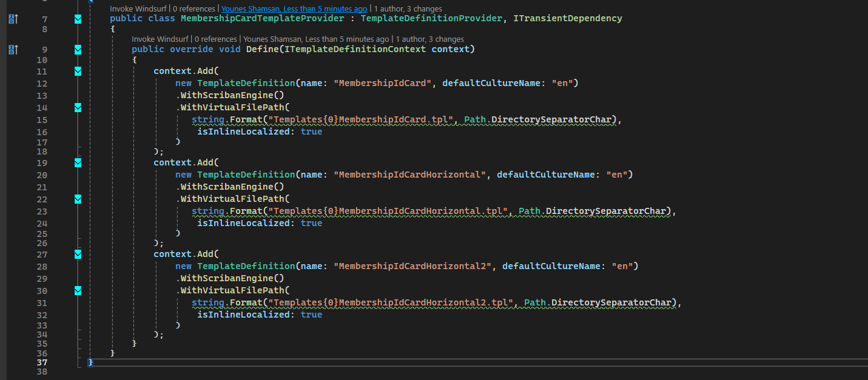Open 1 author, 3 changes above the class
Image resolution: width=868 pixels, height=380 pixels.
click(408, 9)
